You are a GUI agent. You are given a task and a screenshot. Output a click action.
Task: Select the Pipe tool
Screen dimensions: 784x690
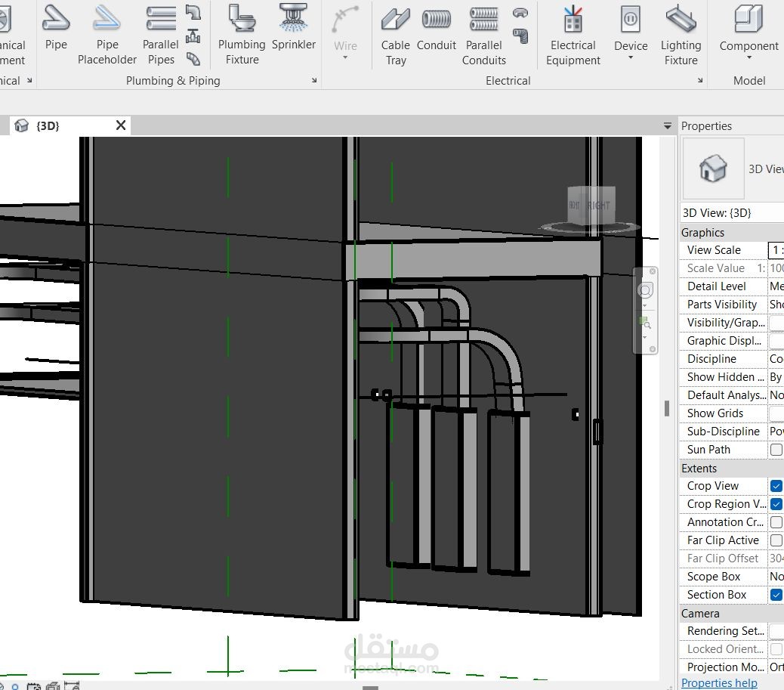[55, 28]
